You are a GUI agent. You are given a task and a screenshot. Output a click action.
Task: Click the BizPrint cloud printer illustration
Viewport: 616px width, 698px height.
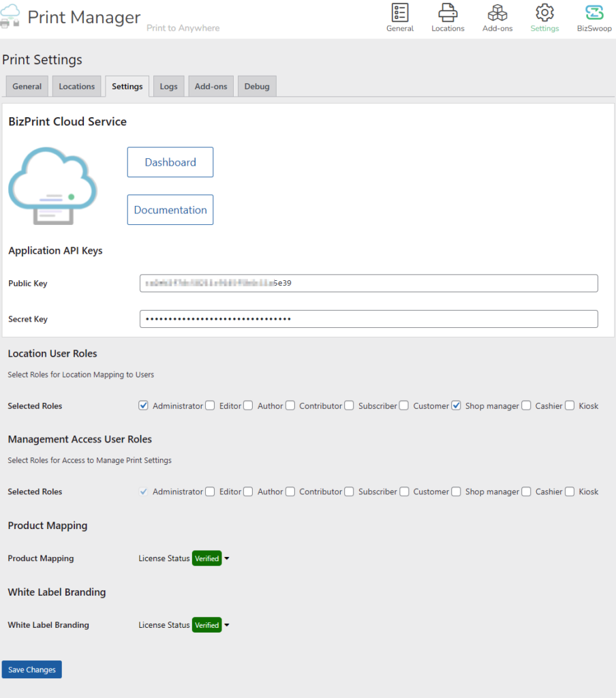pos(52,185)
